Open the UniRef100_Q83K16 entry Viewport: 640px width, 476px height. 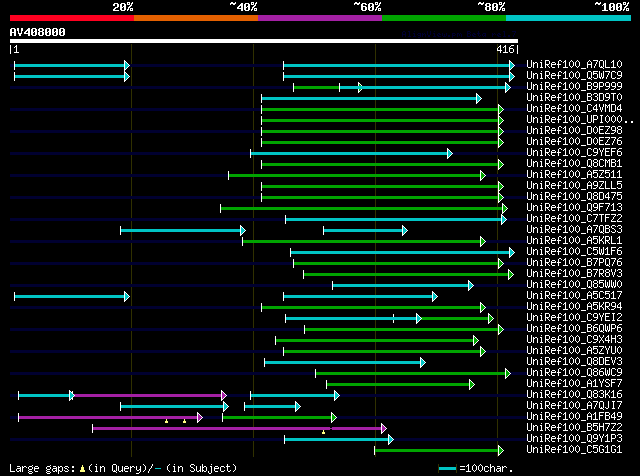pos(574,395)
